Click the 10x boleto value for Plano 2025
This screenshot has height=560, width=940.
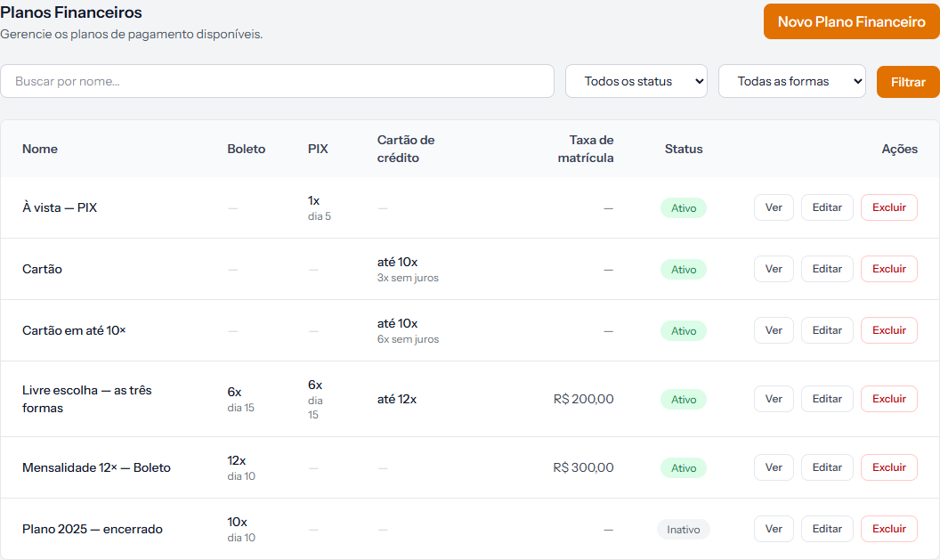(x=237, y=522)
